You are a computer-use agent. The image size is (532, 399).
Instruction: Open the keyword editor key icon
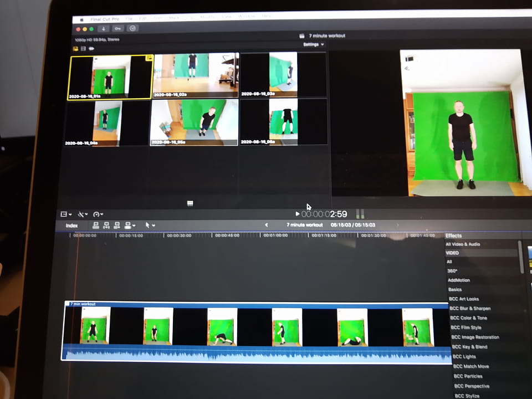tap(117, 28)
